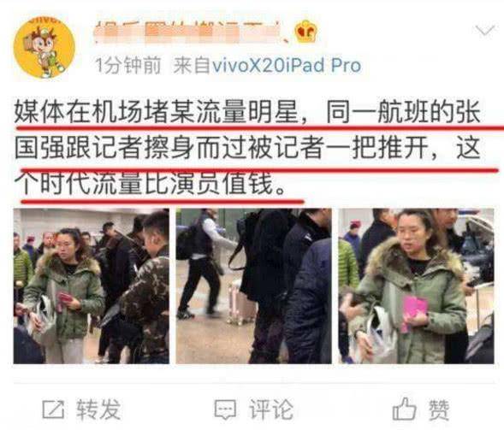504x430 pixels.
Task: Click the 转发 label
Action: pos(98,409)
